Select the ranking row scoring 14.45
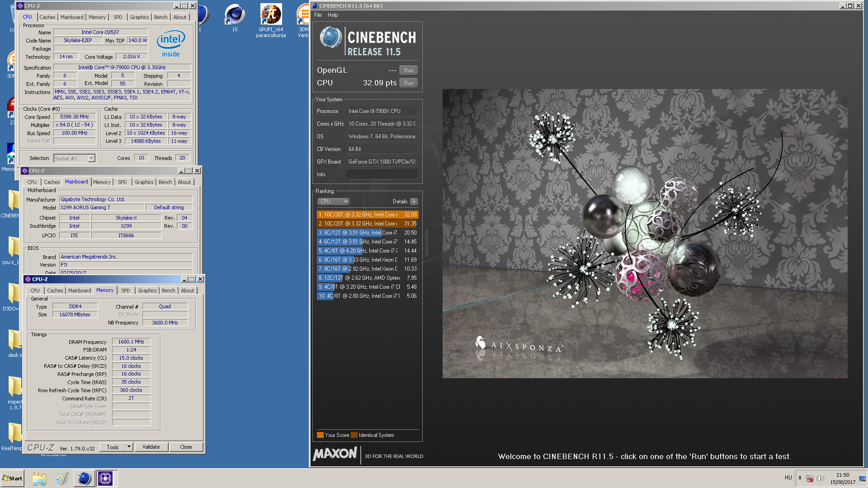This screenshot has width=868, height=488. coord(368,242)
